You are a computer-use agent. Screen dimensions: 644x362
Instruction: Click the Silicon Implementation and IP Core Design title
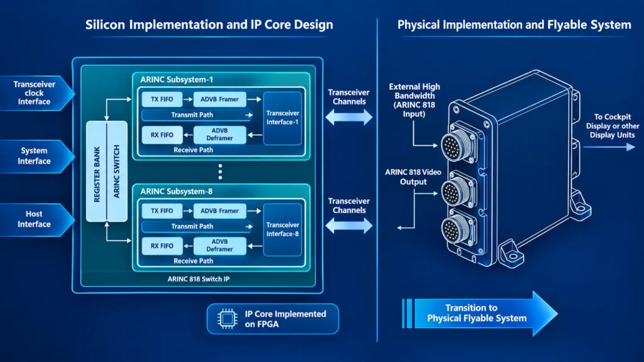click(209, 25)
